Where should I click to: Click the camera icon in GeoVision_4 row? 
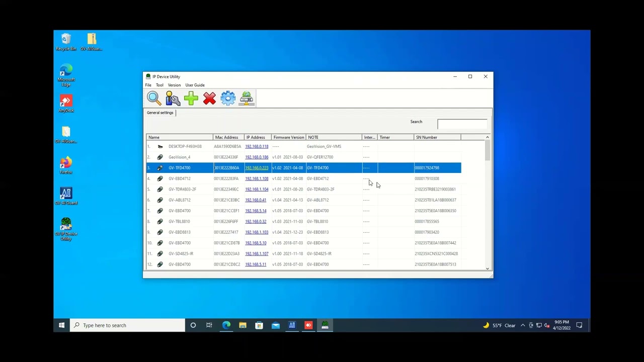pyautogui.click(x=160, y=157)
